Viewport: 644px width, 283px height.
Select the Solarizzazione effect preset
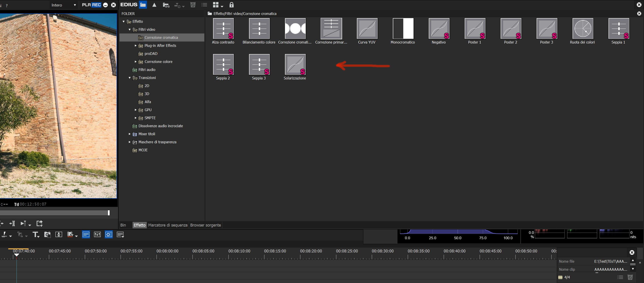[x=295, y=65]
